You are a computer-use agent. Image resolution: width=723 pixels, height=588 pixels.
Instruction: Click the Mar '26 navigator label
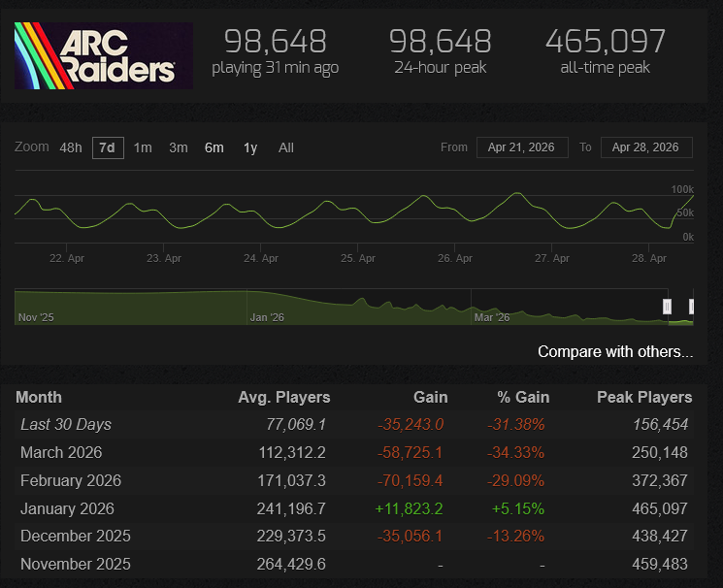492,317
